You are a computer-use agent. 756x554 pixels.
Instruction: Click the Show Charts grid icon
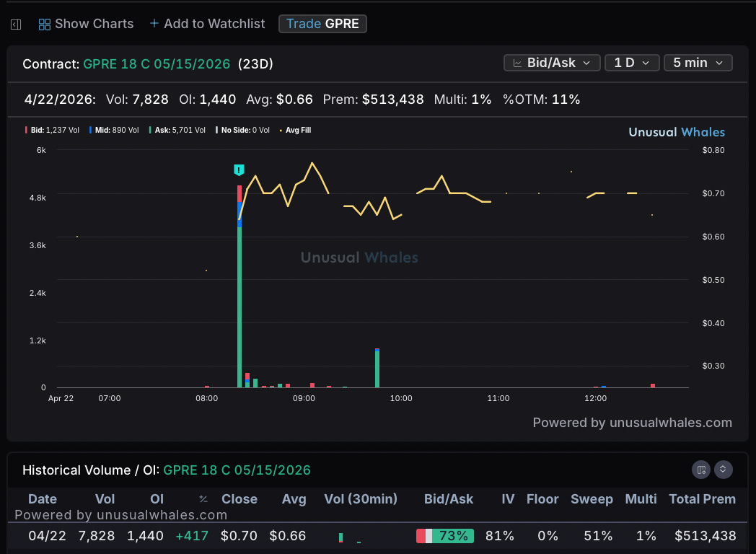[44, 24]
